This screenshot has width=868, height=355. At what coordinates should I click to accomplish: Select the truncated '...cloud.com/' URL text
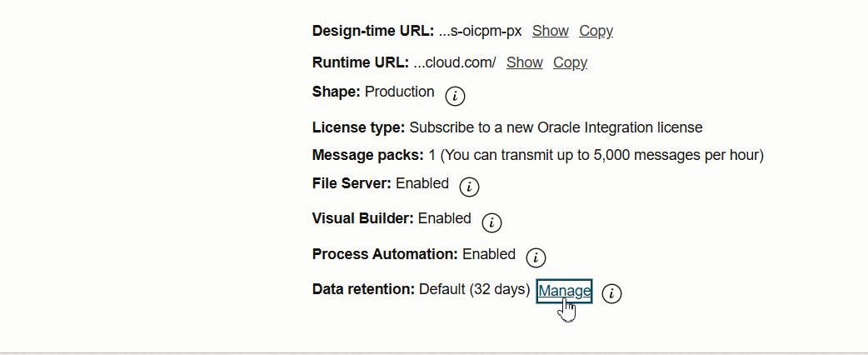click(455, 62)
